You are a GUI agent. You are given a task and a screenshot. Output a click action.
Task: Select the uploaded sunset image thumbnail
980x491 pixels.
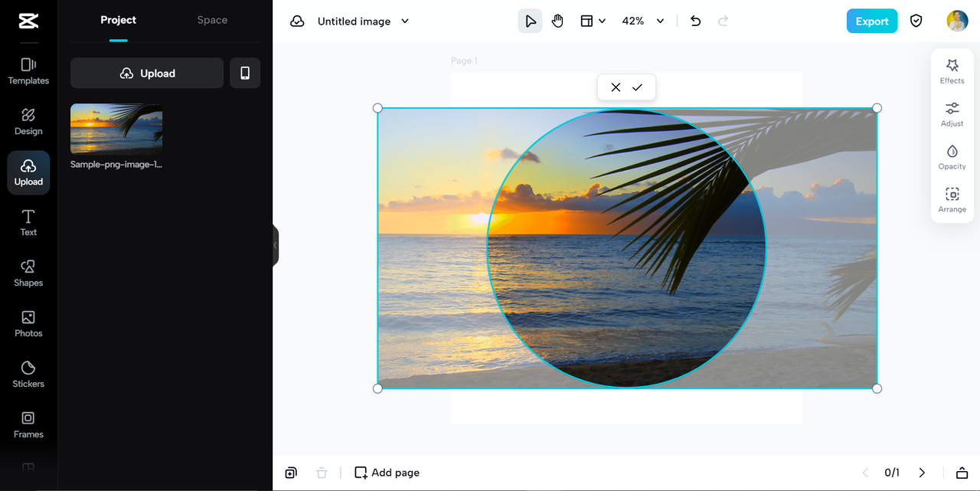pos(116,129)
